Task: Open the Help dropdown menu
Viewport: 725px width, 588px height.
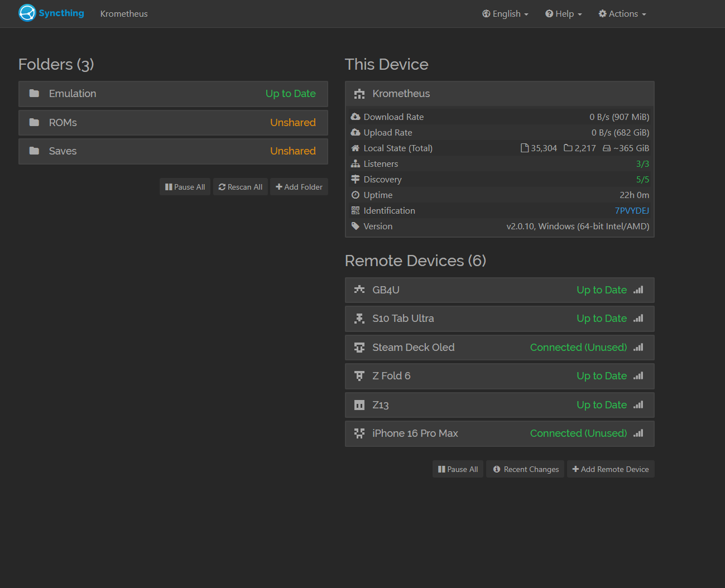Action: 564,14
